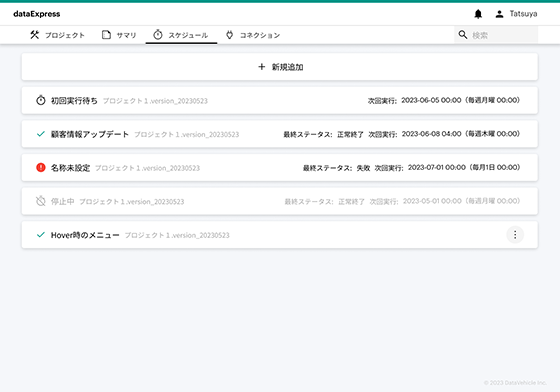560x392 pixels.
Task: Open the 顧客情報アップデート schedule
Action: [x=280, y=134]
